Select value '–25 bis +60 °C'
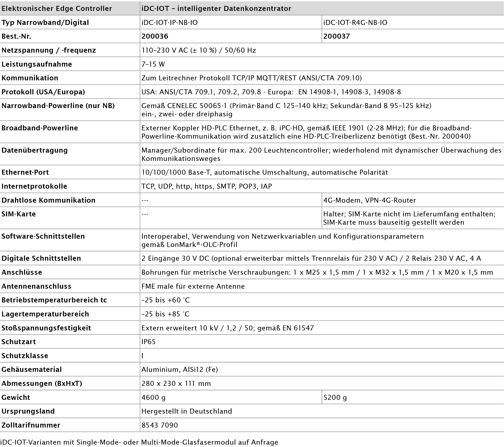 point(165,300)
